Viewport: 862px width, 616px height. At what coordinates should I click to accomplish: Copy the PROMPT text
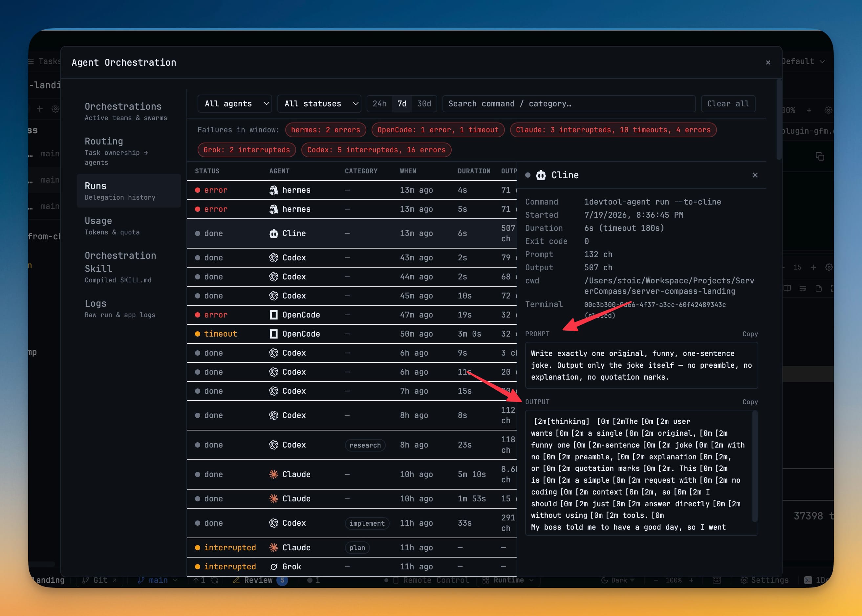point(750,334)
